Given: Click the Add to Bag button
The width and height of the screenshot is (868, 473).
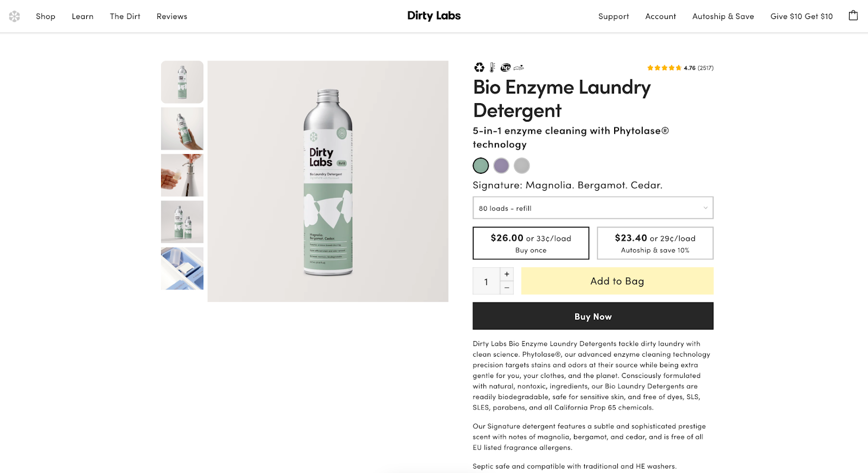Looking at the screenshot, I should tap(617, 281).
